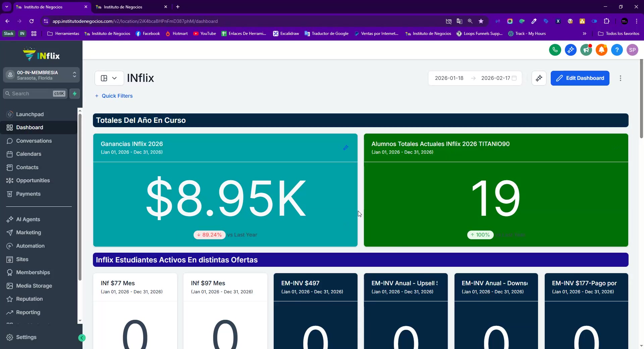Click the 100% increase badge
The height and width of the screenshot is (349, 644).
tap(480, 235)
